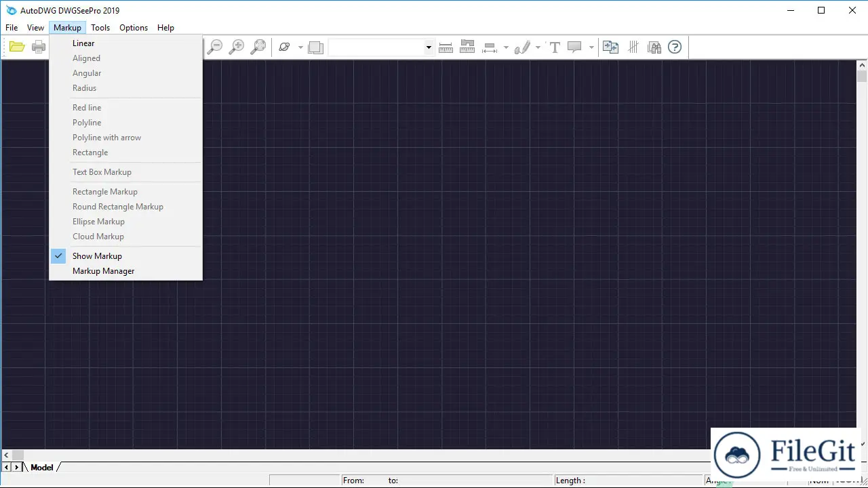The image size is (868, 488).
Task: Click the Zoom Out magnifier icon
Action: tap(215, 47)
